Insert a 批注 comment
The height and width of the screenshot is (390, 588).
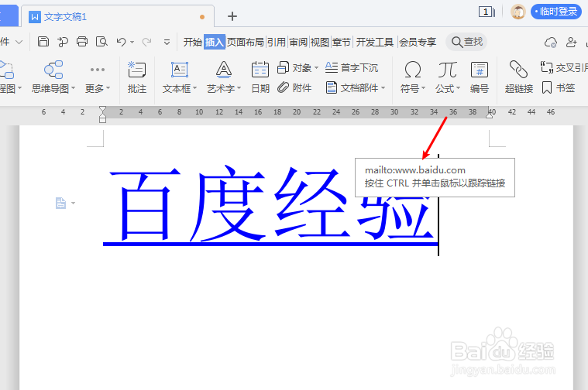pyautogui.click(x=137, y=77)
